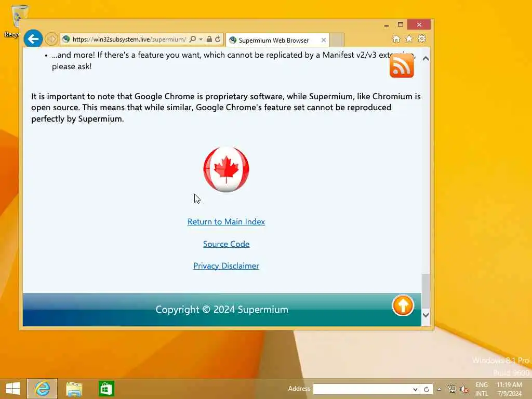Open the network status tray icon
Viewport: 532px width, 399px height.
451,389
